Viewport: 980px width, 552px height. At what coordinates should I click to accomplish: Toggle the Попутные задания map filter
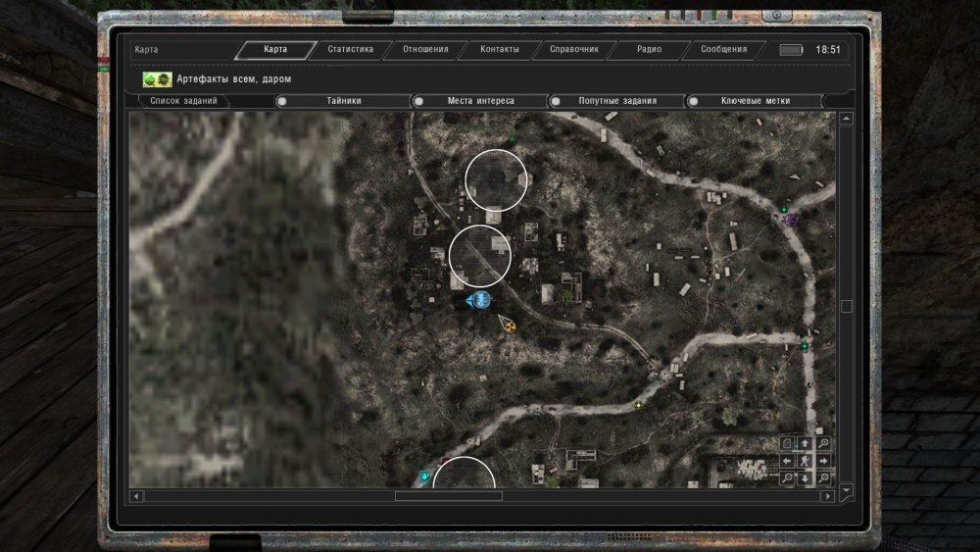tap(617, 101)
